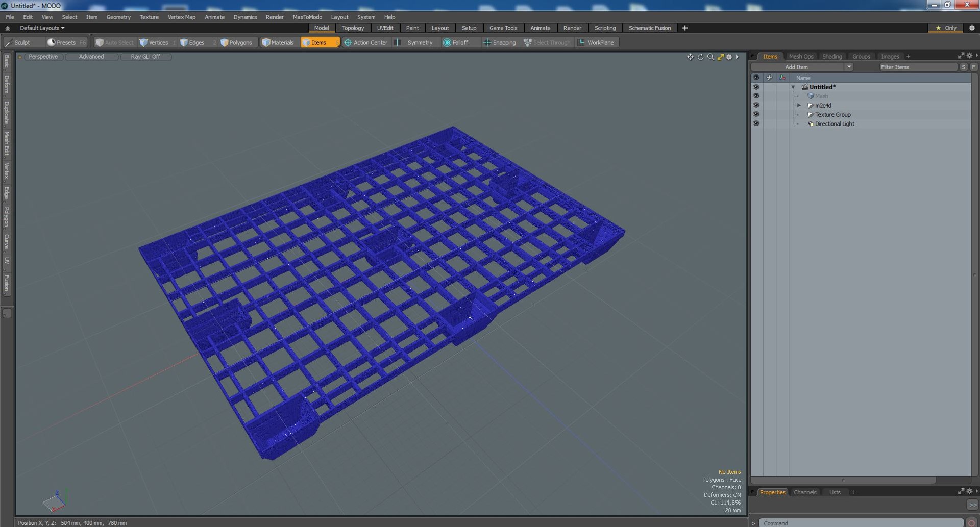Click the viewport maximize arrows icon
Image resolution: width=980 pixels, height=527 pixels.
click(720, 57)
